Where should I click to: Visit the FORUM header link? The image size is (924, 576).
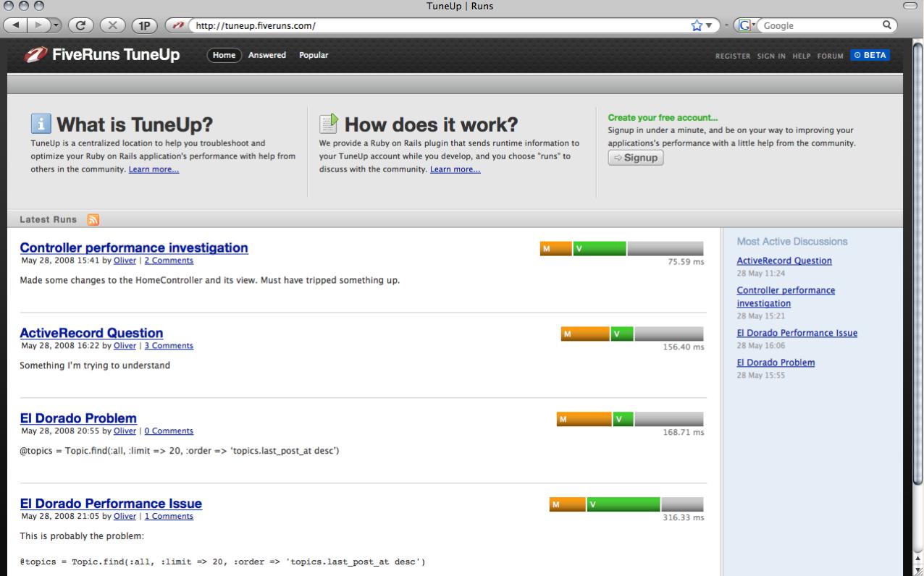coord(831,56)
